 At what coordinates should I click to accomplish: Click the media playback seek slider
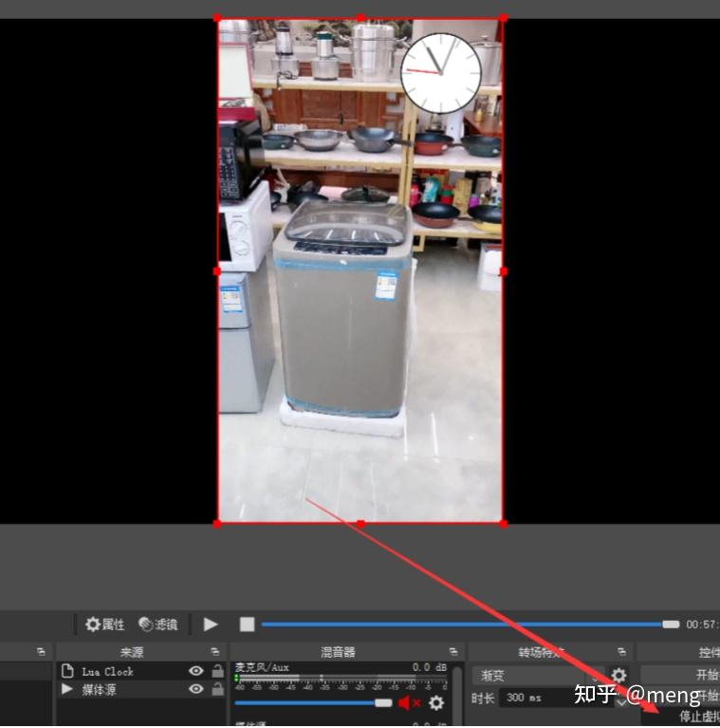point(470,625)
